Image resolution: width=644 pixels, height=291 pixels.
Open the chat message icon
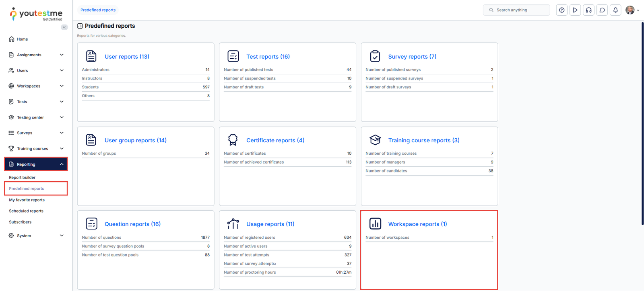602,10
